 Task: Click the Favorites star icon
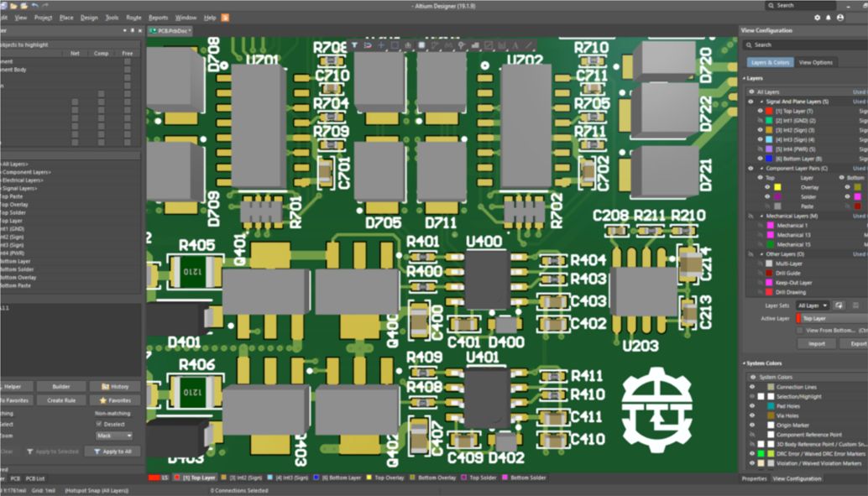coord(102,400)
